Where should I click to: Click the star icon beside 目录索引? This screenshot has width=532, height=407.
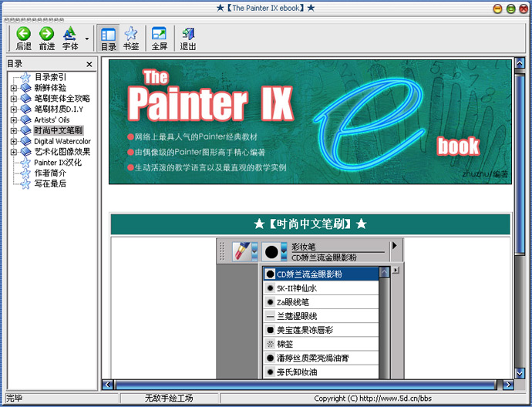(x=25, y=77)
